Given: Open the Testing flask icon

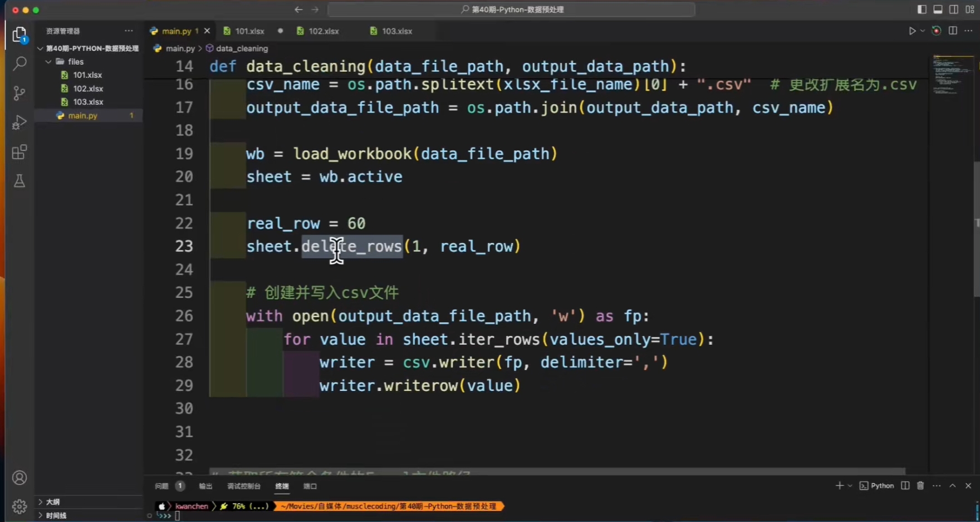Looking at the screenshot, I should [x=19, y=181].
